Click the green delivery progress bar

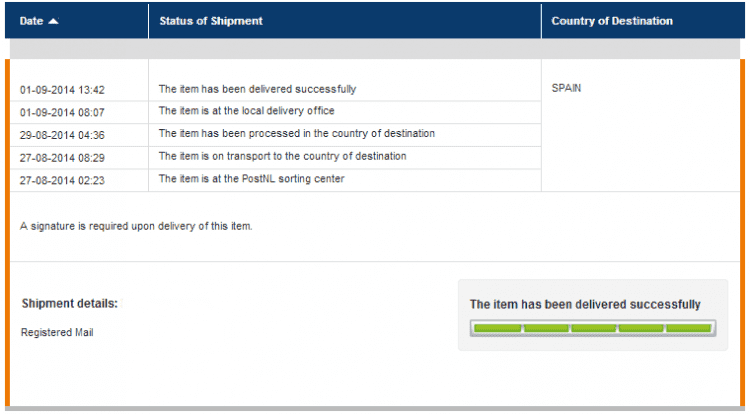(x=593, y=328)
